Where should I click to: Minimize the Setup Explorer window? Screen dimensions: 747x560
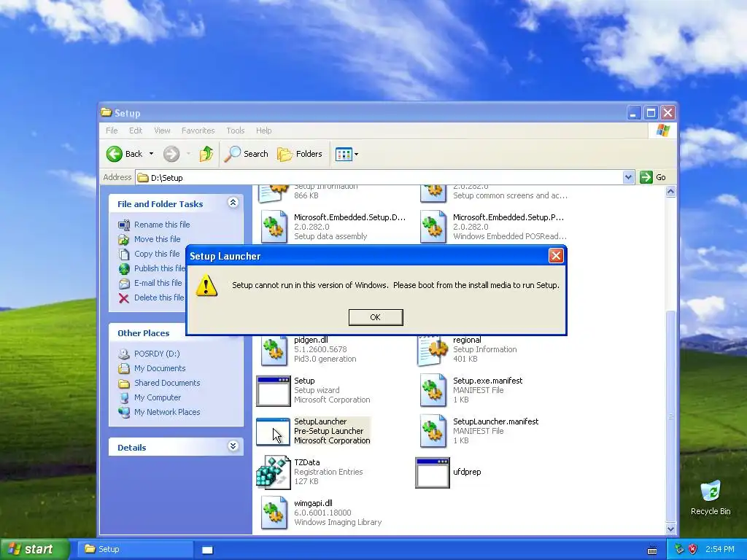click(634, 113)
